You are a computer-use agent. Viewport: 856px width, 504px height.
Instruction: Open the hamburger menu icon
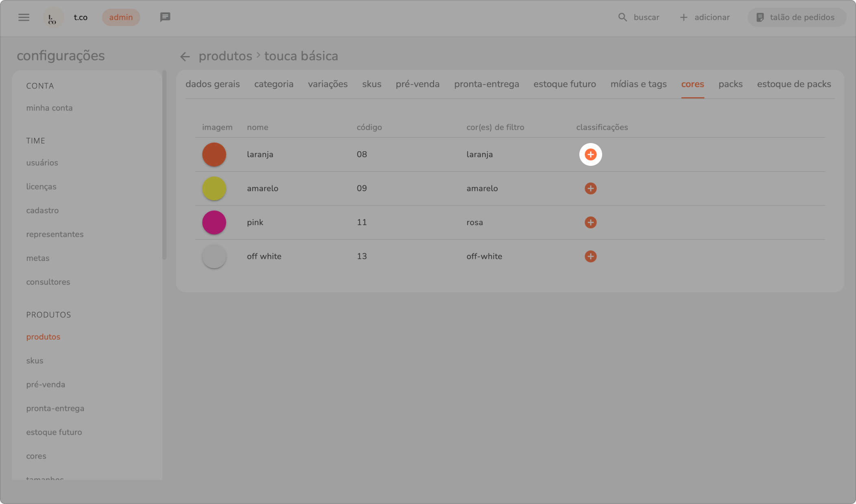[24, 17]
